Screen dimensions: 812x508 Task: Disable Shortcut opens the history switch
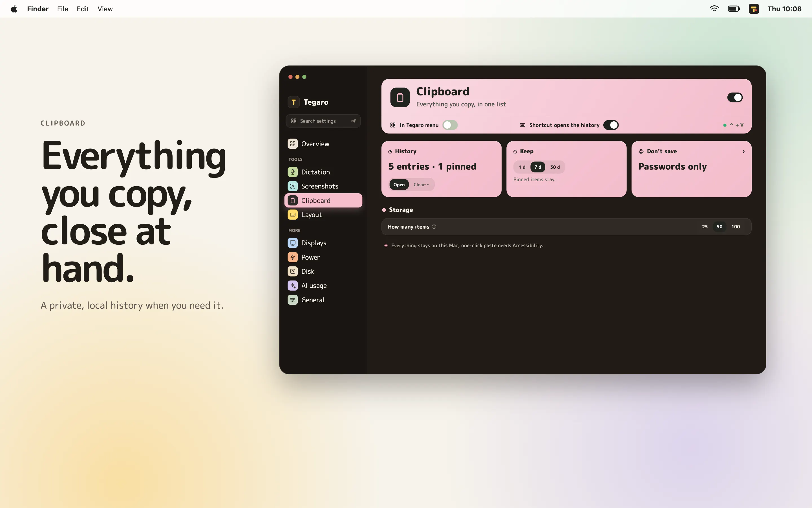click(x=611, y=125)
